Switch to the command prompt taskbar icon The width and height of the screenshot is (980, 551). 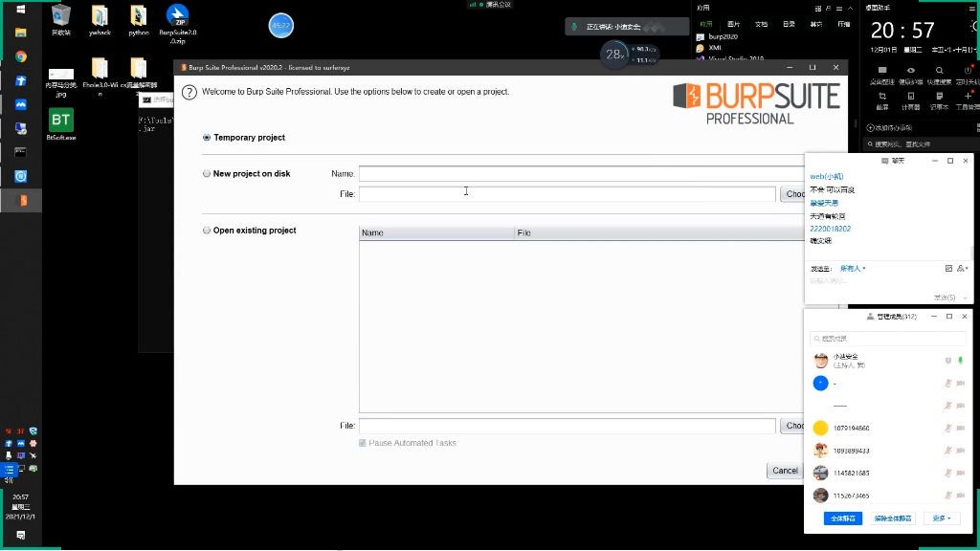coord(21,152)
